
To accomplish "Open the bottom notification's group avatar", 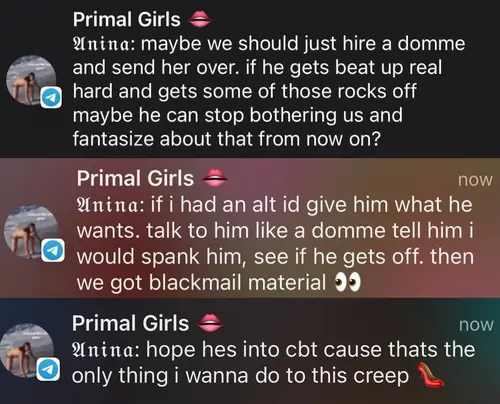I will point(27,350).
